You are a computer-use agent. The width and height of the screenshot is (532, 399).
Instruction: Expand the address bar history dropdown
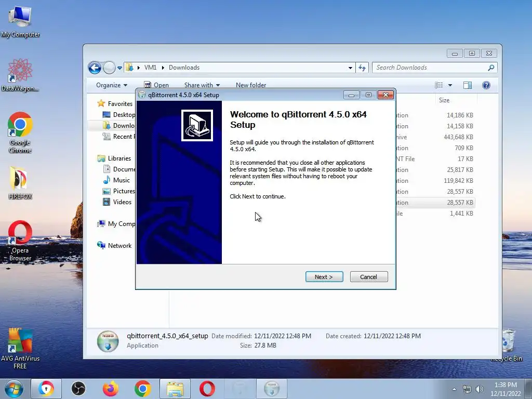[350, 68]
